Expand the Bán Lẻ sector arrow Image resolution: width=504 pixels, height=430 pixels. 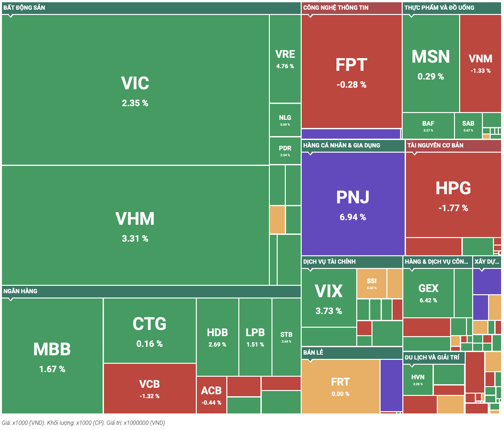click(x=310, y=360)
